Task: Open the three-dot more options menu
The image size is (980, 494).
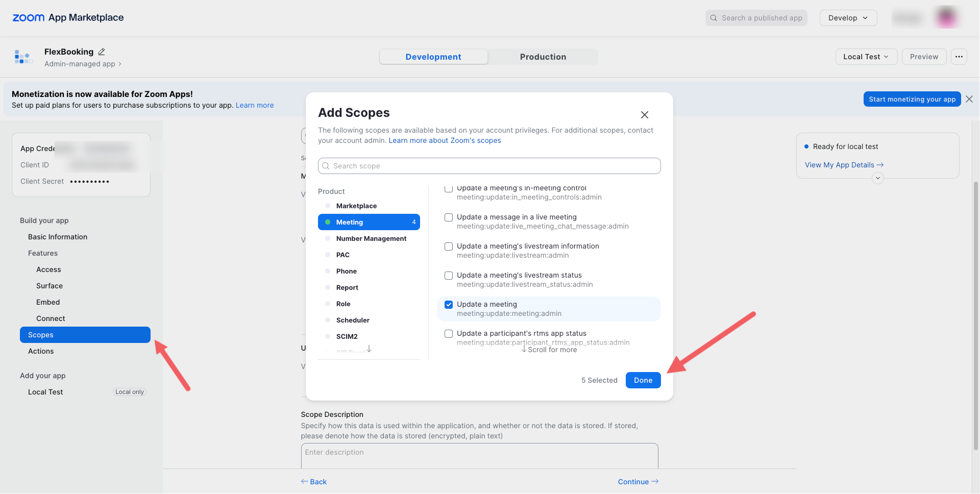Action: coord(959,57)
